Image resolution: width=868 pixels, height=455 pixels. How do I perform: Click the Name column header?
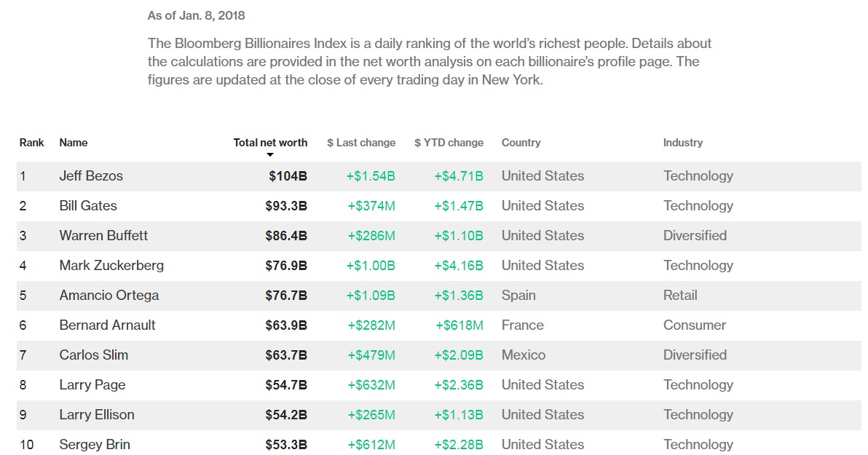click(x=73, y=142)
